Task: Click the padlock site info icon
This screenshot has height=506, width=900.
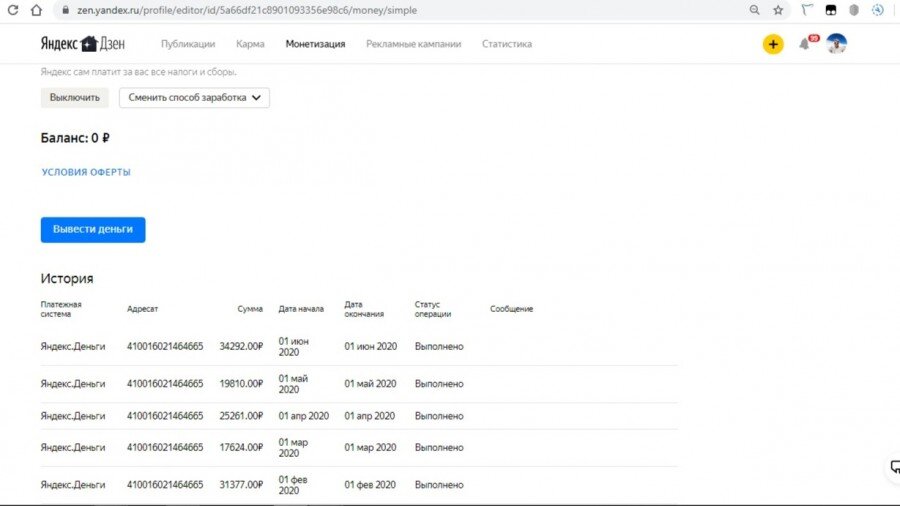Action: [65, 10]
